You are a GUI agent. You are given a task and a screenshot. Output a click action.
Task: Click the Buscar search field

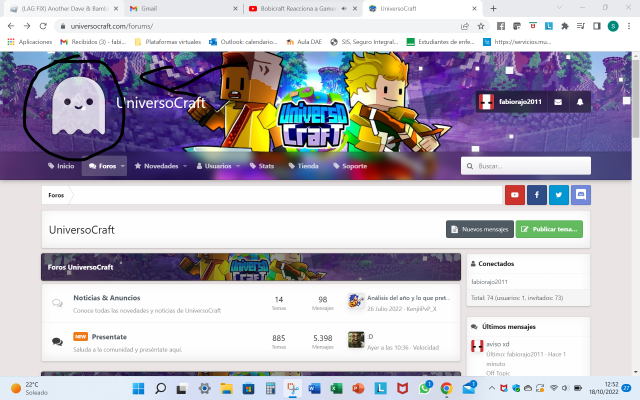coord(526,166)
